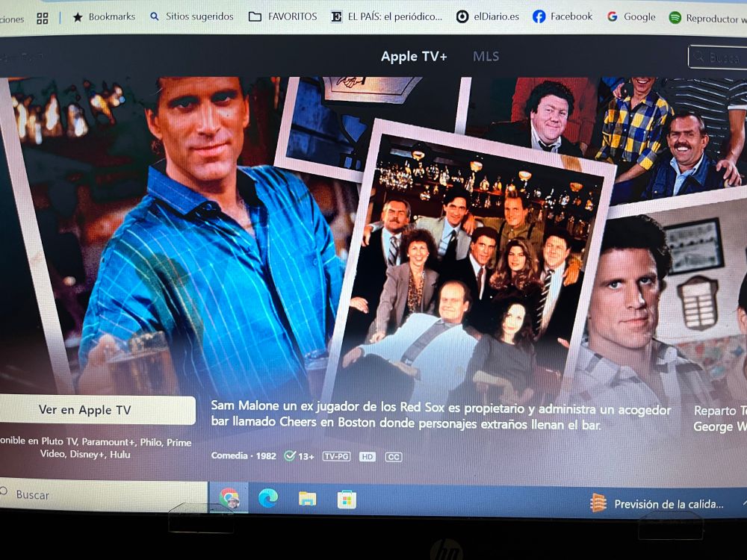Click the Apple TV search field

pyautogui.click(x=717, y=57)
